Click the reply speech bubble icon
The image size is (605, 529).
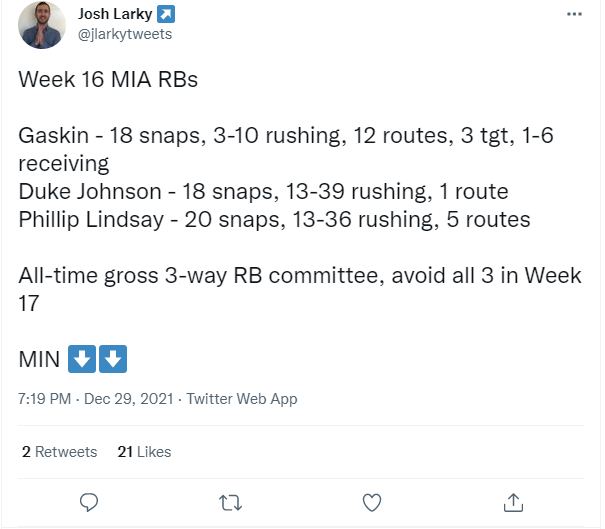click(x=89, y=502)
